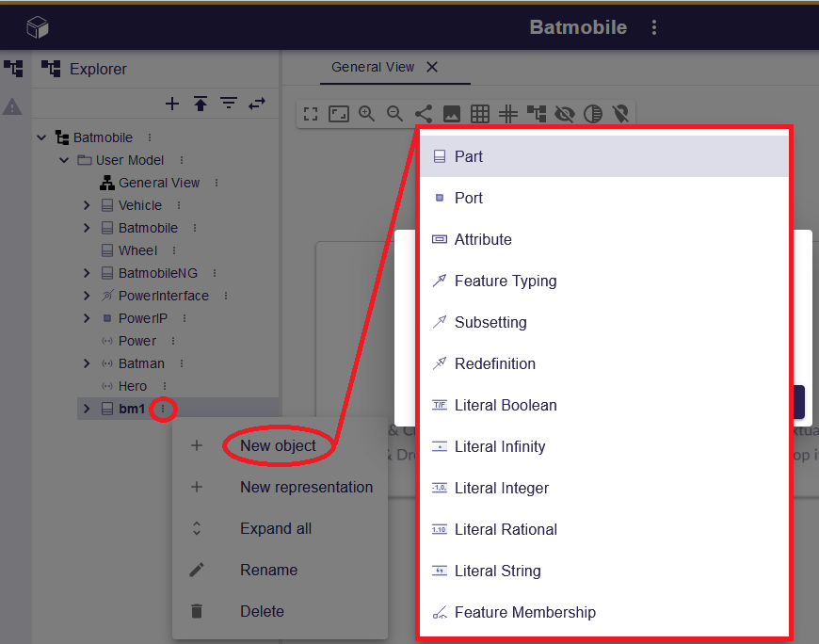Open the Share diagram icon
Viewport: 819px width, 644px height.
coord(424,114)
